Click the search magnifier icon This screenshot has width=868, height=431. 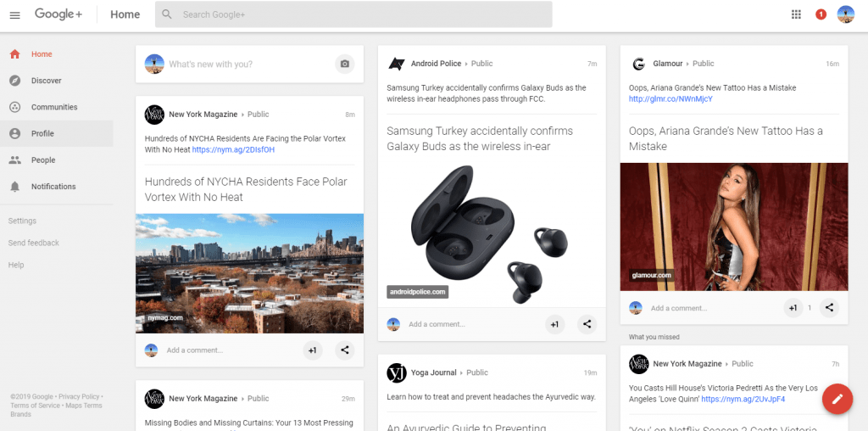click(x=167, y=14)
